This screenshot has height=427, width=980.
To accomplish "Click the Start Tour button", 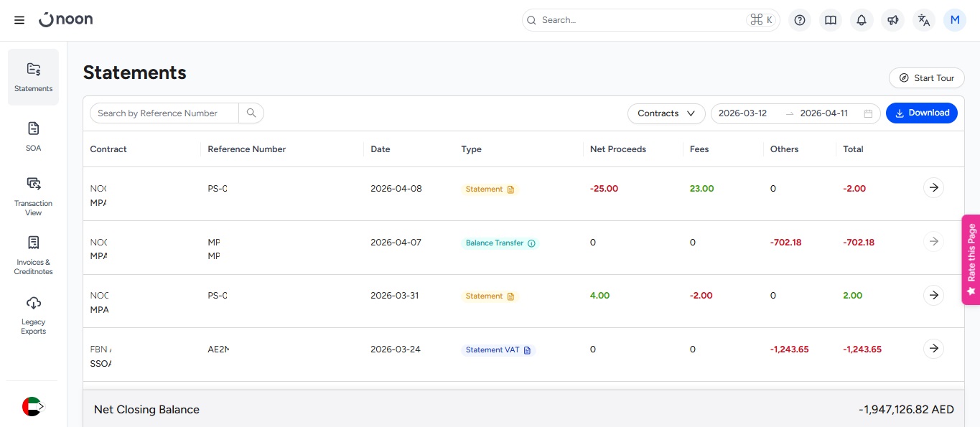I will coord(926,78).
